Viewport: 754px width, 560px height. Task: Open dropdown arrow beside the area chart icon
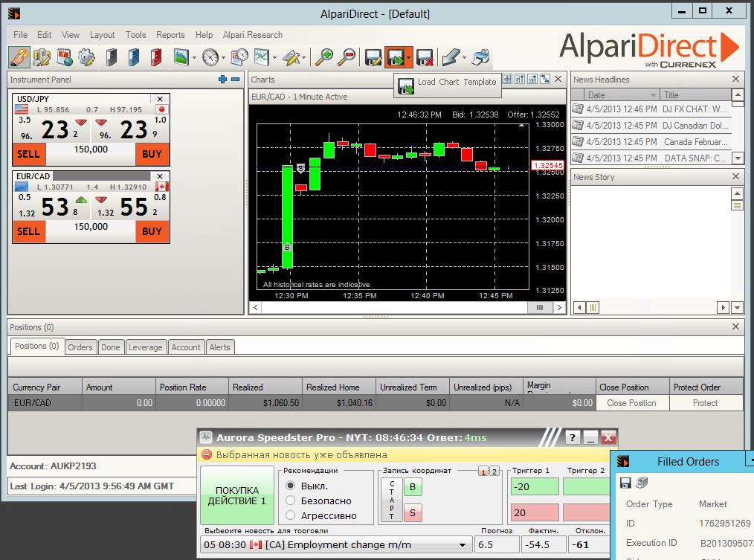click(x=194, y=58)
